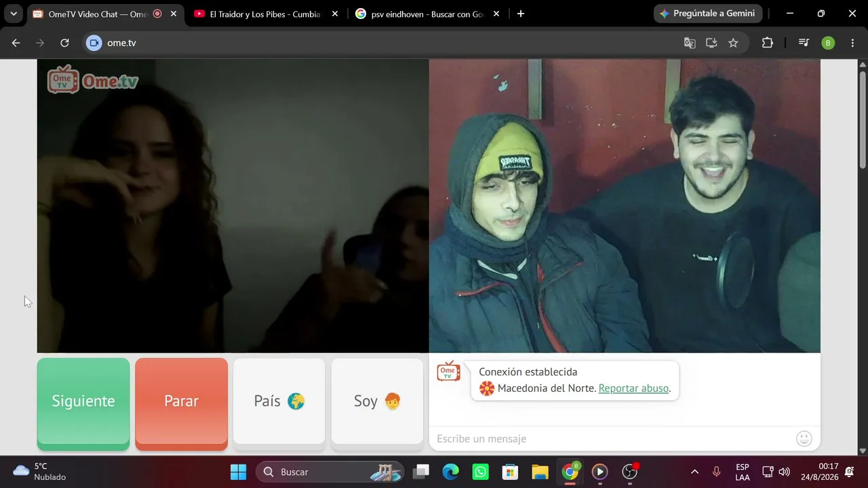Open the Google Translate page icon
The width and height of the screenshot is (868, 488).
pos(690,43)
